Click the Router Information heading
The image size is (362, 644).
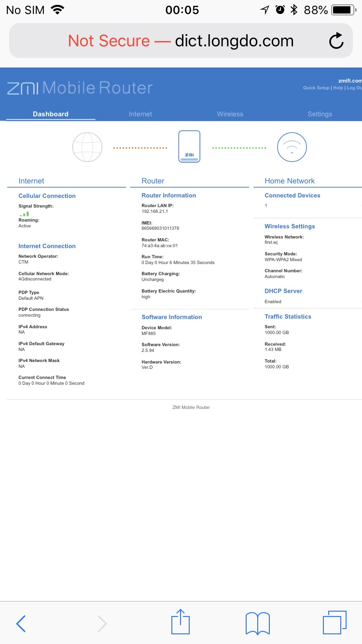click(168, 196)
